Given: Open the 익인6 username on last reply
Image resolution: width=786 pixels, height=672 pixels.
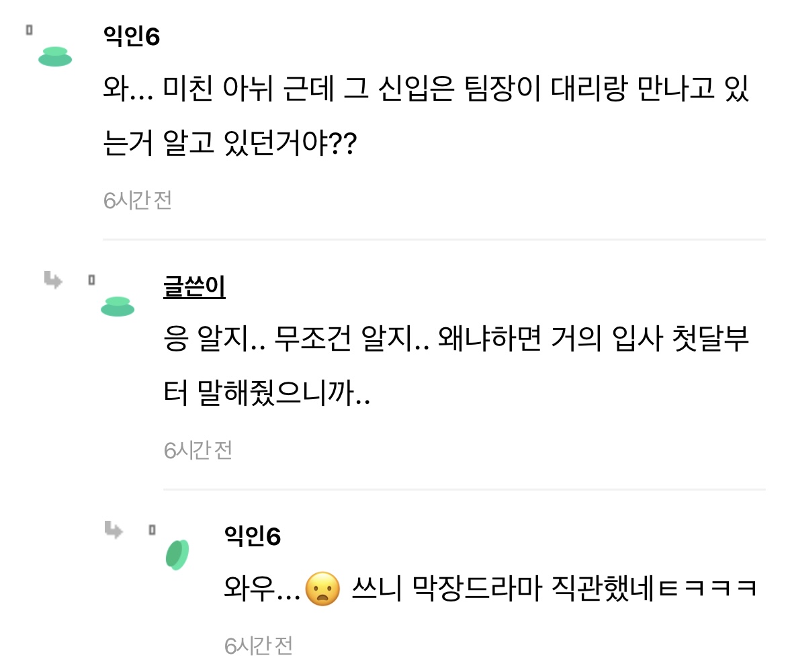Looking at the screenshot, I should [x=253, y=536].
